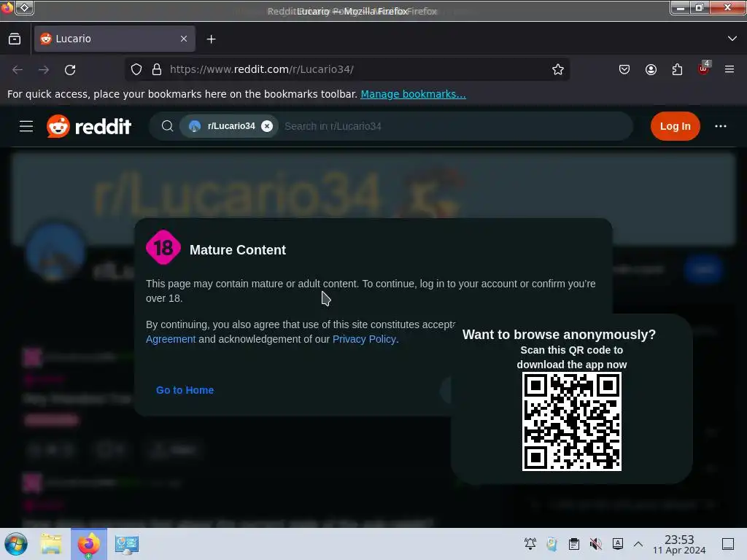Bookmark this page with star icon

pos(558,69)
